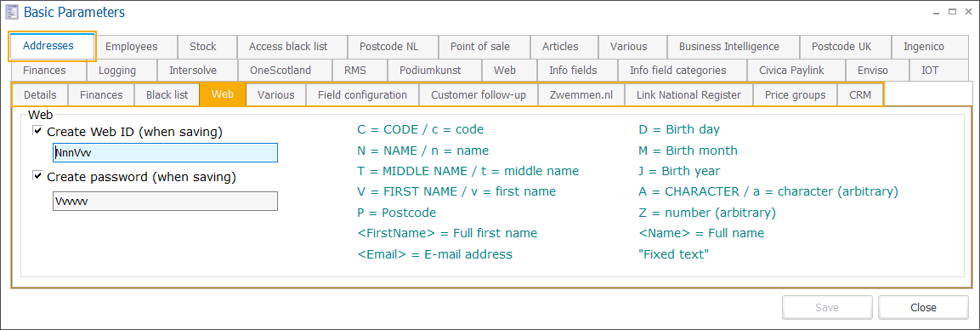
Task: Click the Save button
Action: coord(827,308)
